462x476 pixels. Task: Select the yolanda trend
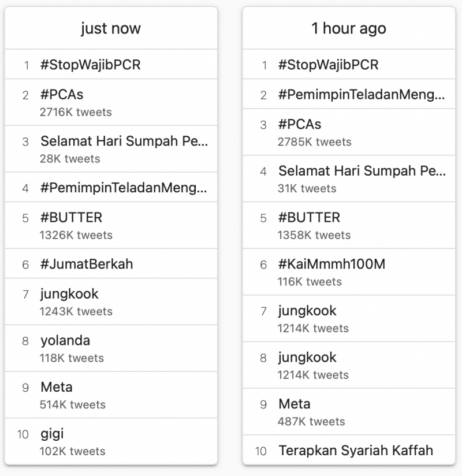pos(111,348)
